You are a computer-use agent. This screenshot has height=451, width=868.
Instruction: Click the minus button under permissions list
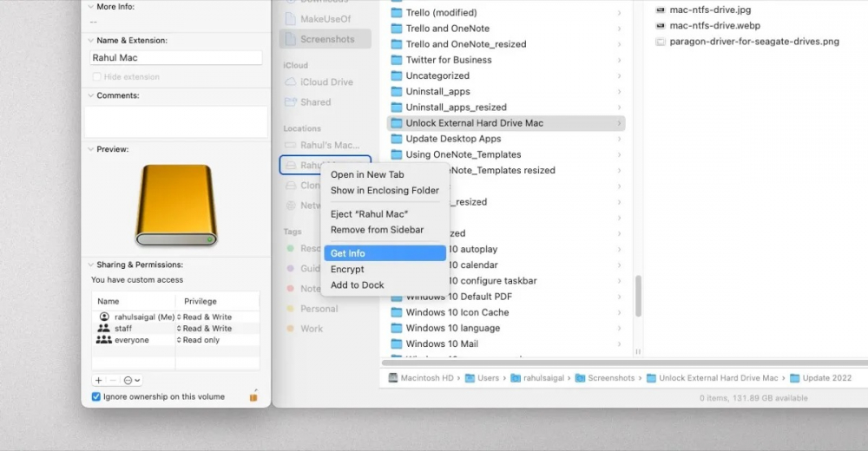pos(112,380)
